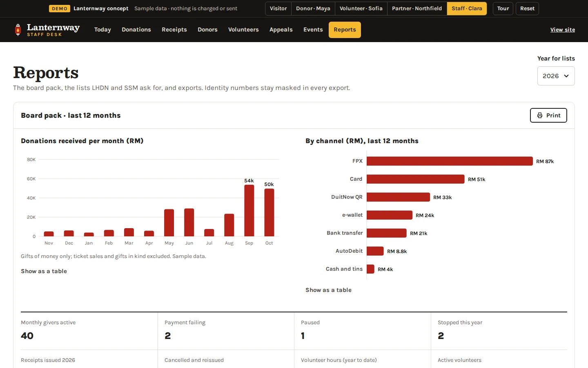The image size is (588, 368).
Task: Click the 'RM 87k' value label
Action: point(545,162)
